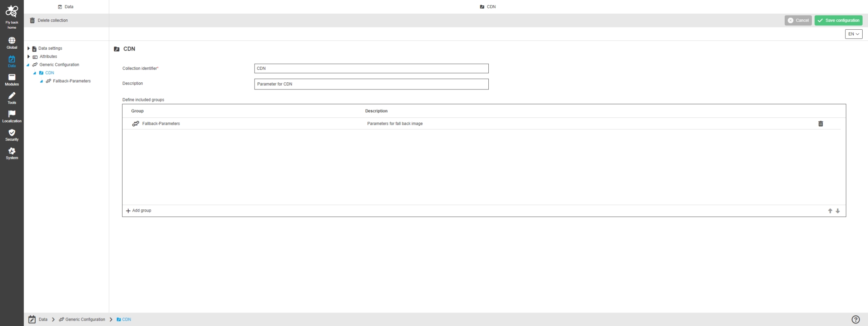The width and height of the screenshot is (868, 326).
Task: Move selected group up with arrow
Action: pos(830,211)
